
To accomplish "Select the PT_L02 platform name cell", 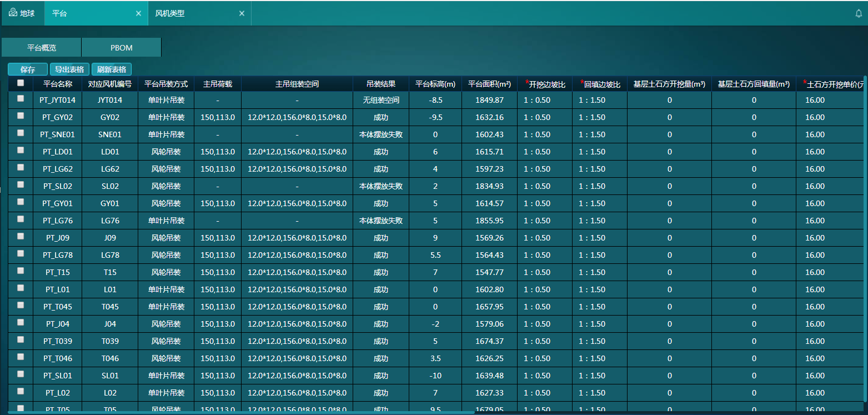I will pyautogui.click(x=57, y=393).
